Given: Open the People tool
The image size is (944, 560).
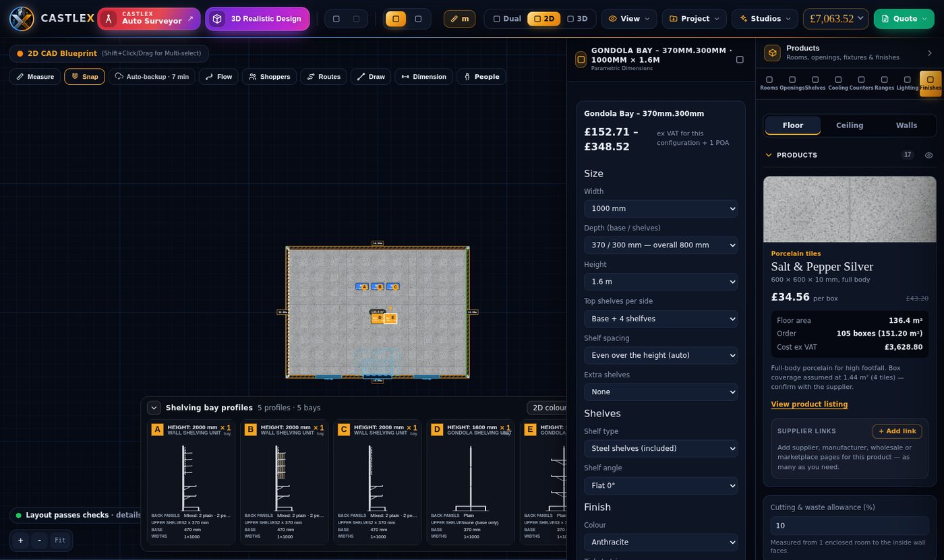Looking at the screenshot, I should (x=481, y=77).
